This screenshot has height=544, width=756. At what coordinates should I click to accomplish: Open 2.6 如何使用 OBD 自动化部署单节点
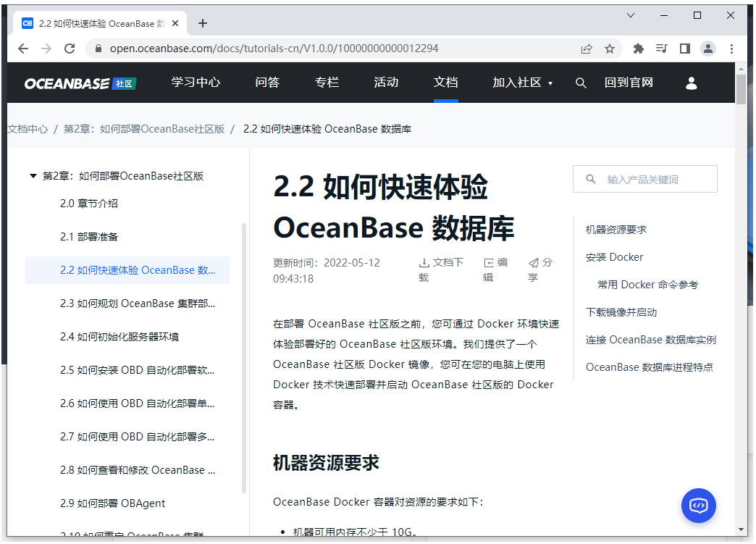138,403
